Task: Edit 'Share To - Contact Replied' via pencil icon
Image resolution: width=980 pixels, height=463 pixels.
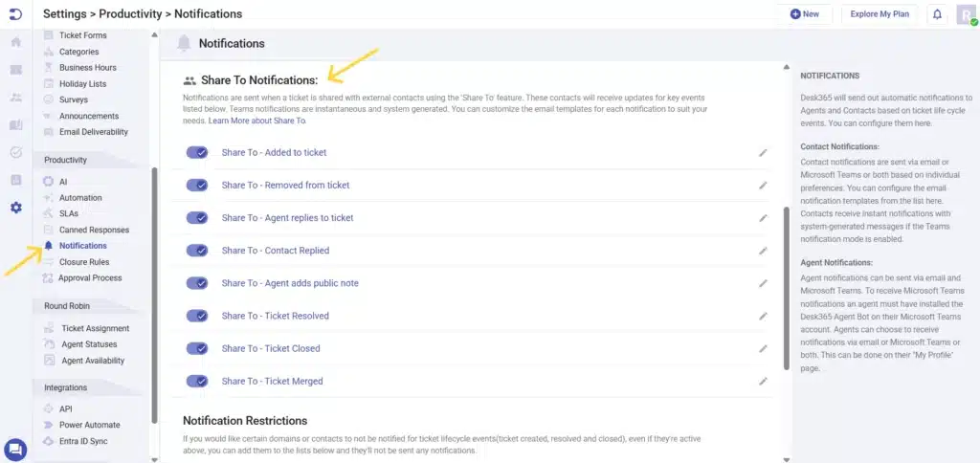Action: pyautogui.click(x=763, y=251)
